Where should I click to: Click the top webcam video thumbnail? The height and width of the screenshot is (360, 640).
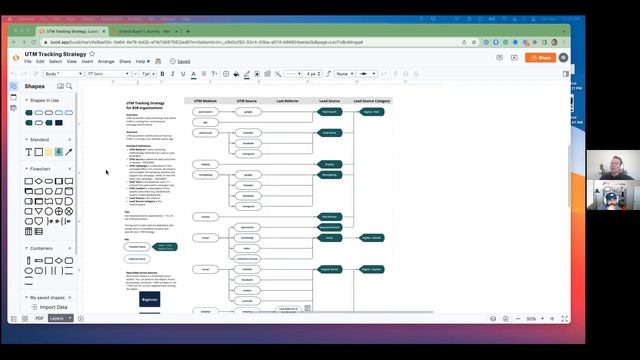[613, 165]
